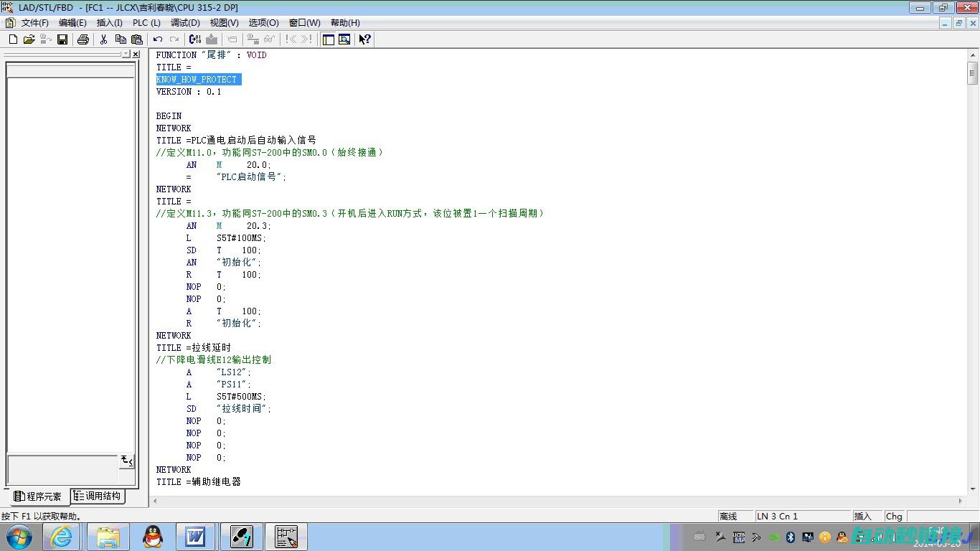
Task: Click the TITLE =拉线延时 line
Action: 194,348
